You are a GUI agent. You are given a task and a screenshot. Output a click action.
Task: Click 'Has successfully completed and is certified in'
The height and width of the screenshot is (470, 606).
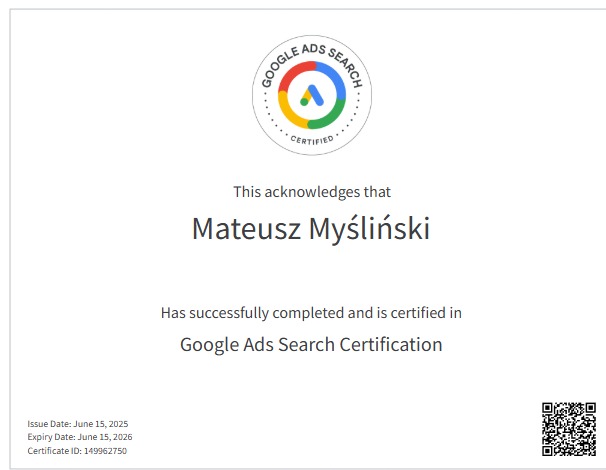click(311, 313)
